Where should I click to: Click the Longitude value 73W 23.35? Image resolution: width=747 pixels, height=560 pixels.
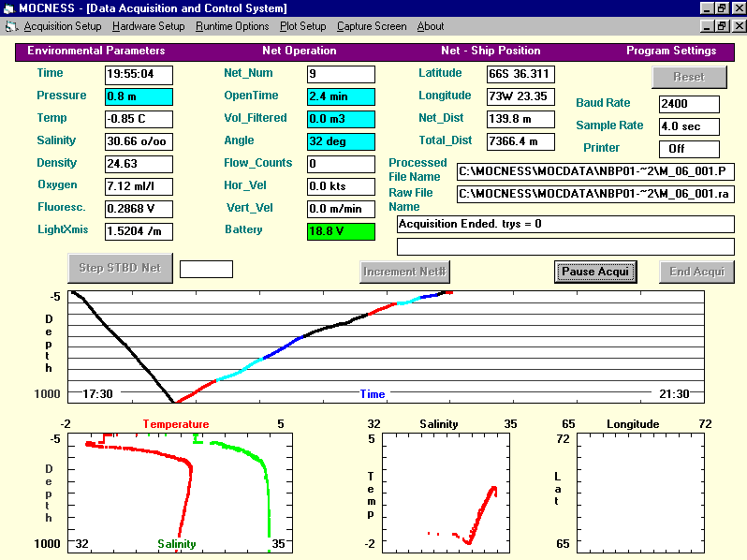pos(520,96)
